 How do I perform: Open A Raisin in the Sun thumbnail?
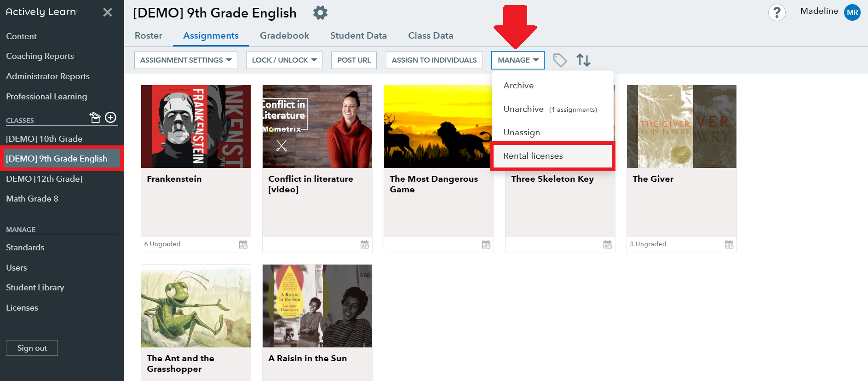click(317, 306)
